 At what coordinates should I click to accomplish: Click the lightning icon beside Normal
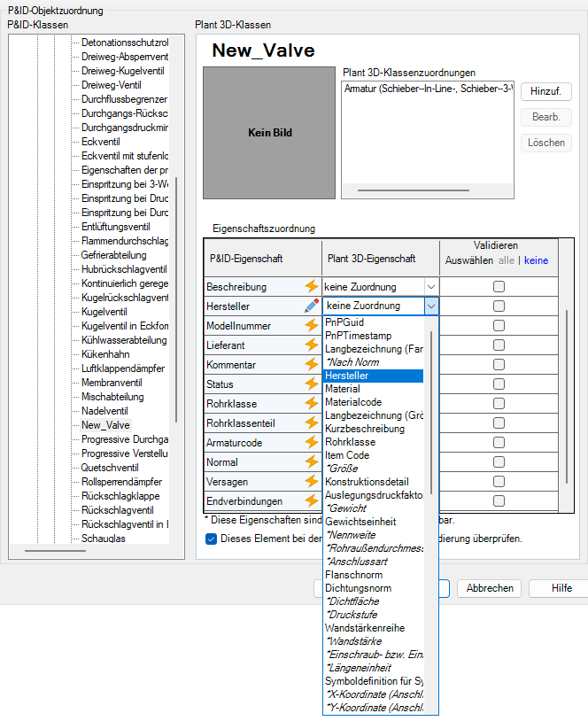click(311, 461)
